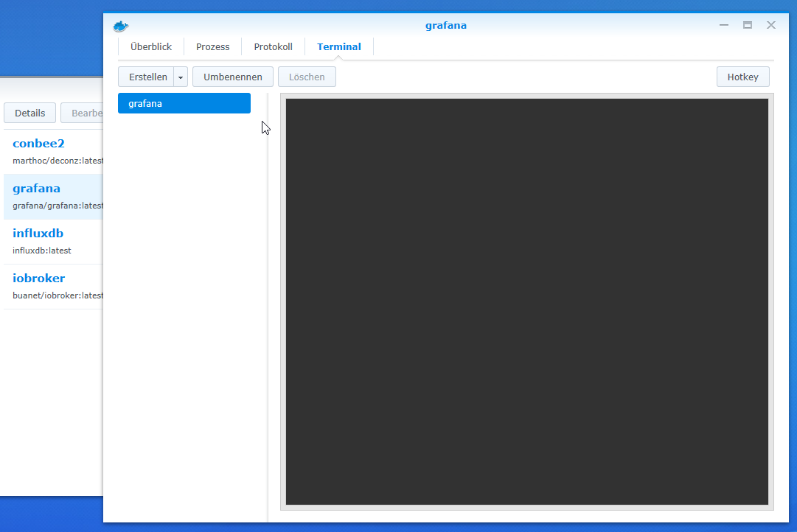This screenshot has height=532, width=797.
Task: Click marthoc/deconz:latest image text
Action: pos(58,161)
